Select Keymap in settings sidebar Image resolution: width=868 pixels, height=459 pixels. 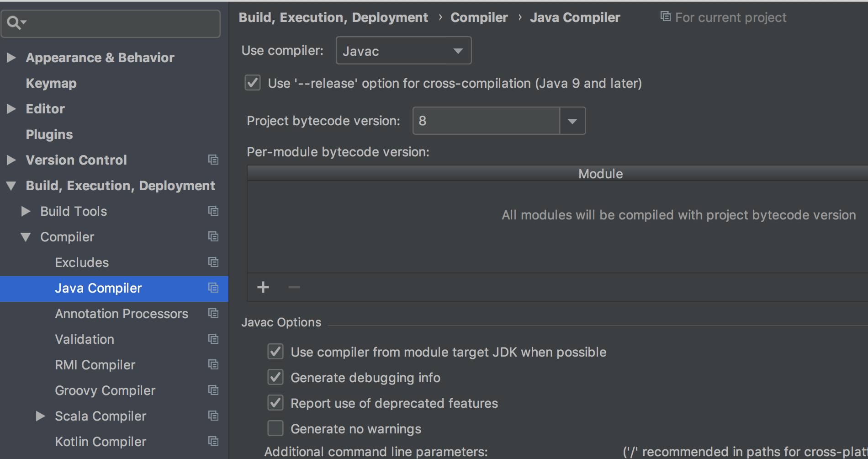(x=51, y=83)
